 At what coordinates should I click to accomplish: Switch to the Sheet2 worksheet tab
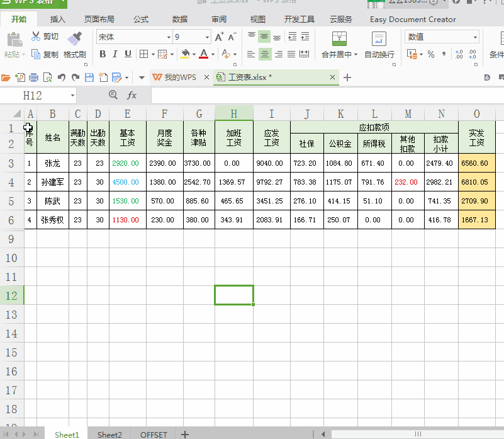pyautogui.click(x=109, y=435)
